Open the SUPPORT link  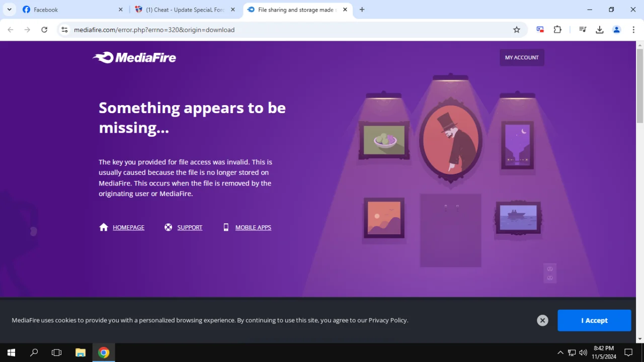(x=190, y=227)
